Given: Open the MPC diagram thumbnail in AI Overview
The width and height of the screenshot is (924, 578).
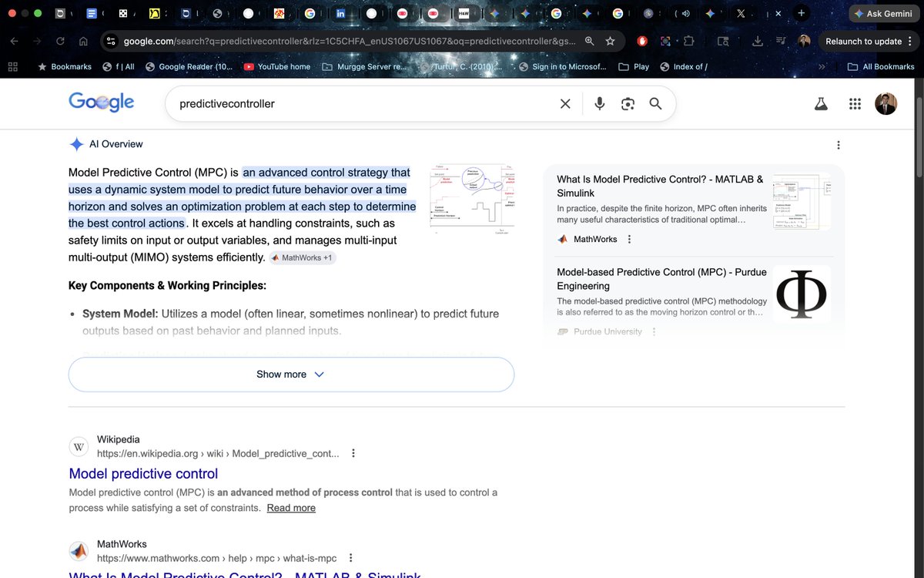Looking at the screenshot, I should click(472, 200).
